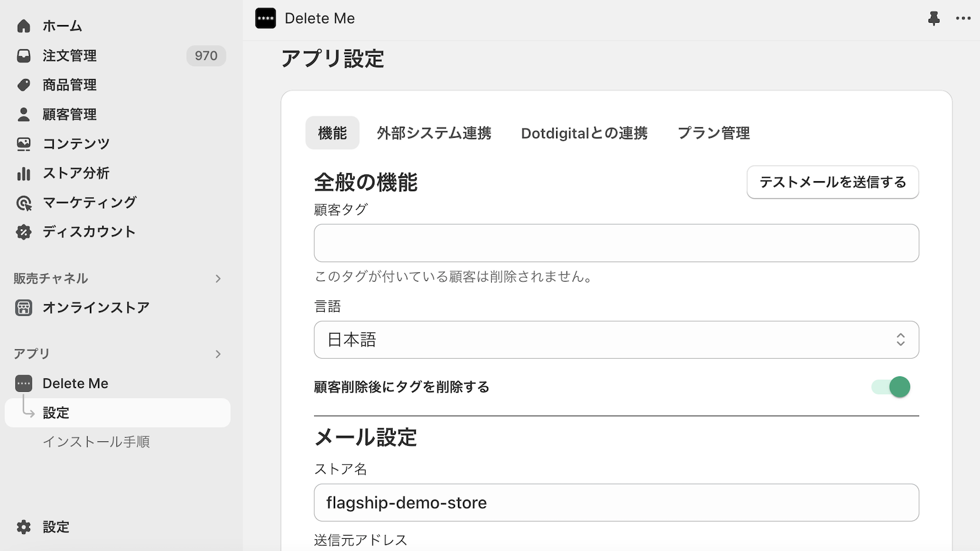The height and width of the screenshot is (551, 980).
Task: Click テストメールを送信する button
Action: click(833, 182)
